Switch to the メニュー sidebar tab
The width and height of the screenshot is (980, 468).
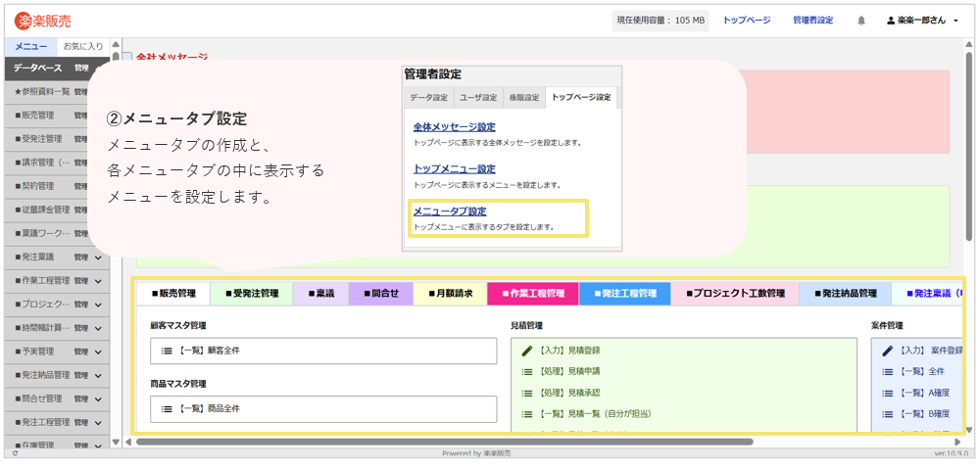[x=30, y=47]
